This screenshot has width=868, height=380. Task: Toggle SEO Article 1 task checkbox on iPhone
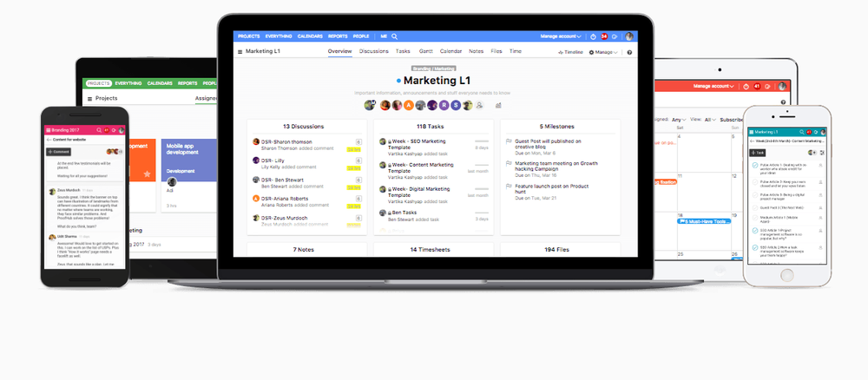[755, 231]
